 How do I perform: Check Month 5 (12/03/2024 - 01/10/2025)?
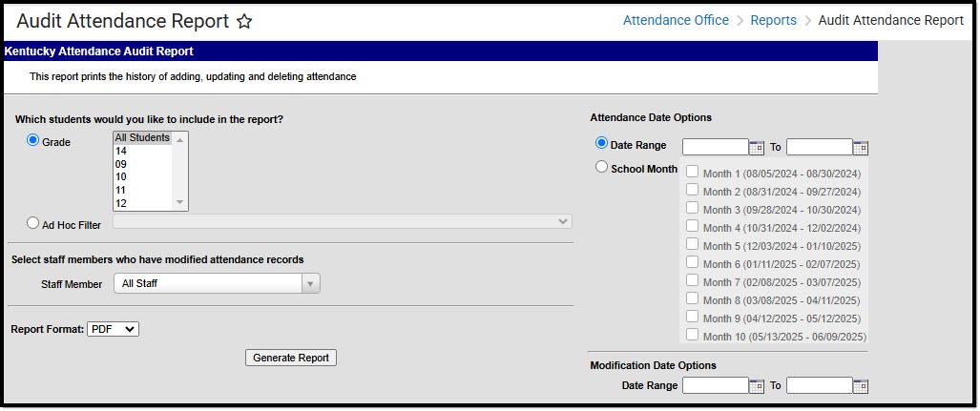pos(693,244)
